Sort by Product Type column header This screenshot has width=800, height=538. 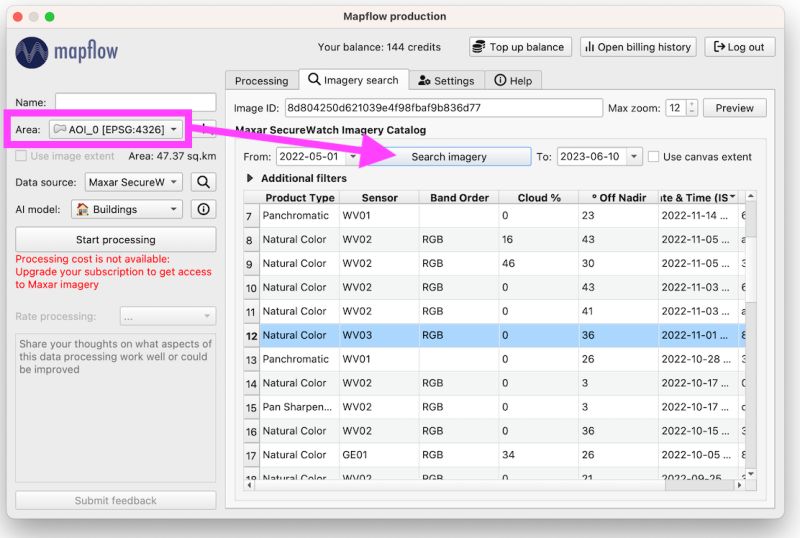click(x=299, y=198)
